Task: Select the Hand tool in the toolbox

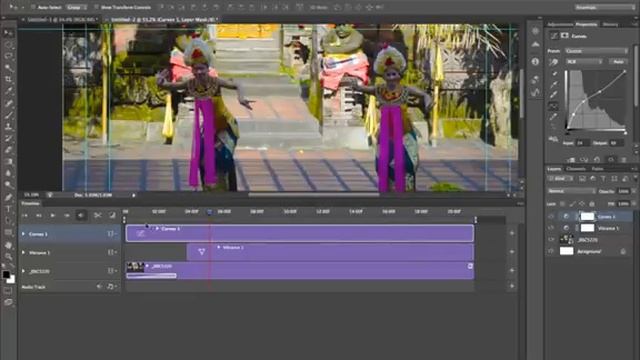Action: pyautogui.click(x=8, y=244)
